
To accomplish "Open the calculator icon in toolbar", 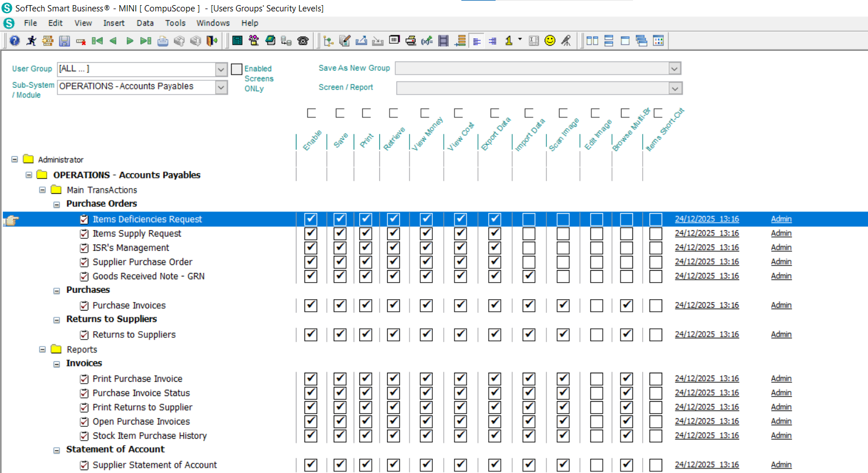I will pos(237,40).
